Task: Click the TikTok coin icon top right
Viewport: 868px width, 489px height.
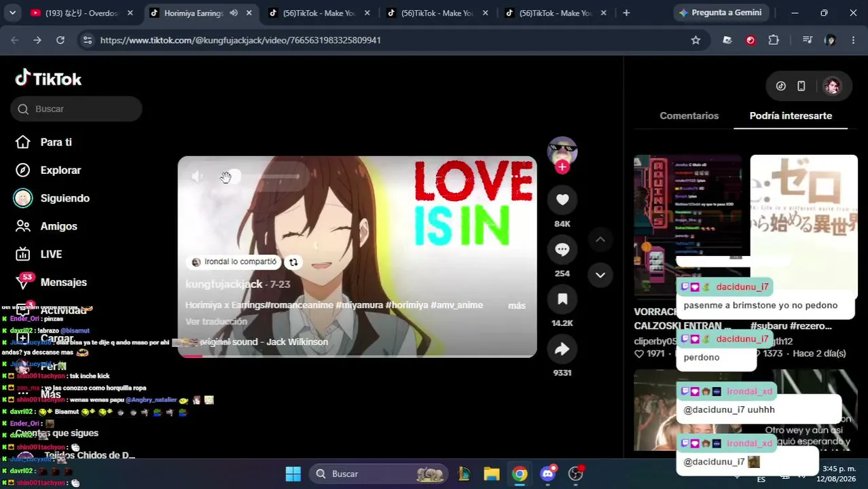Action: [781, 86]
